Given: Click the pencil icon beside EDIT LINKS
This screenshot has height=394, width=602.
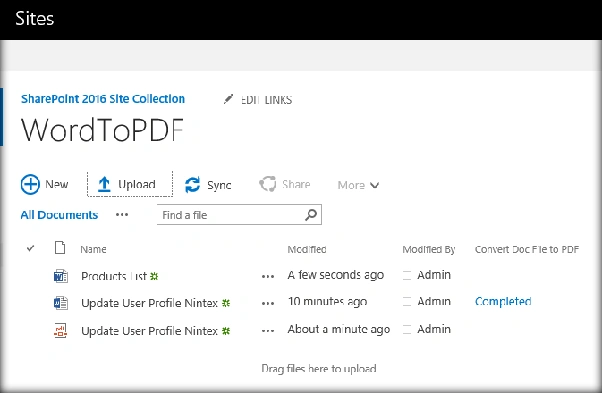Looking at the screenshot, I should (x=228, y=99).
